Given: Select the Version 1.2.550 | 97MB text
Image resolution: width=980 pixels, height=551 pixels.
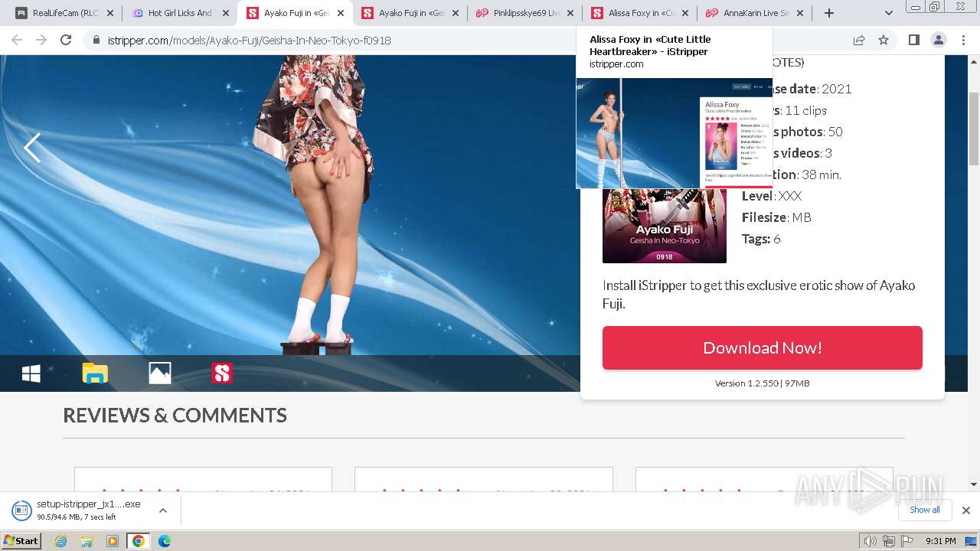Looking at the screenshot, I should pos(762,383).
